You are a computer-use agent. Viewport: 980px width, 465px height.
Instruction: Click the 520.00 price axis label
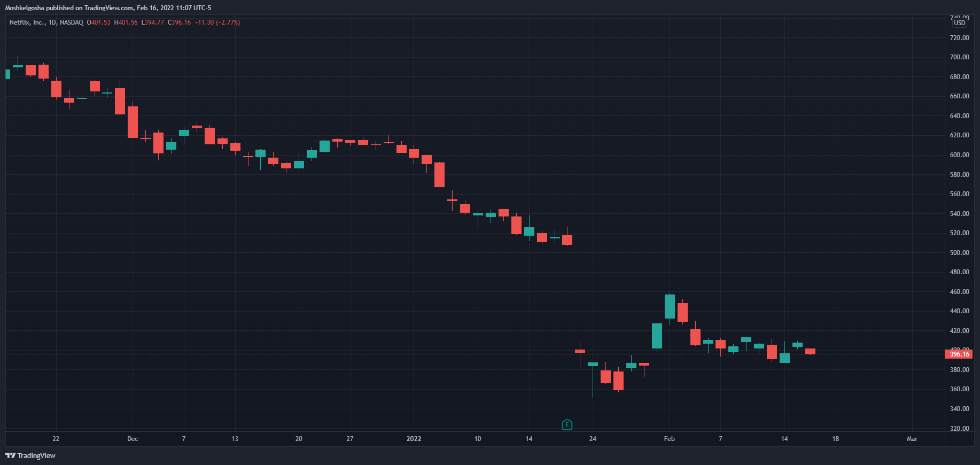(x=959, y=233)
